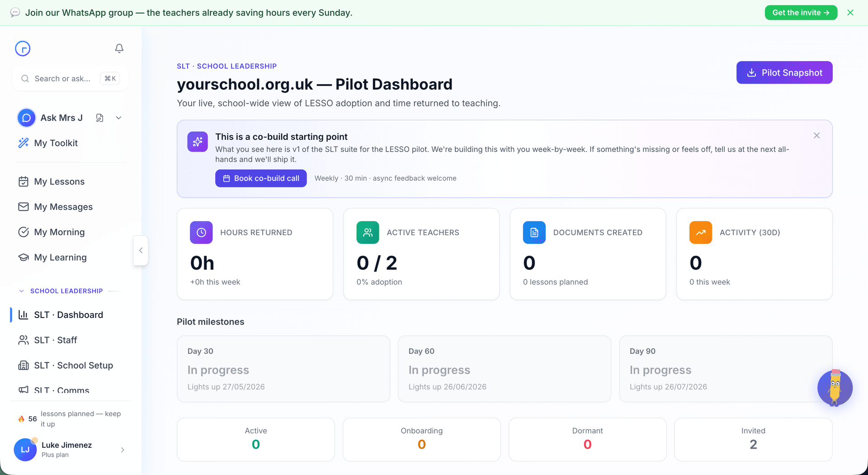This screenshot has width=868, height=475.
Task: Click the flame streak icon
Action: tap(21, 419)
